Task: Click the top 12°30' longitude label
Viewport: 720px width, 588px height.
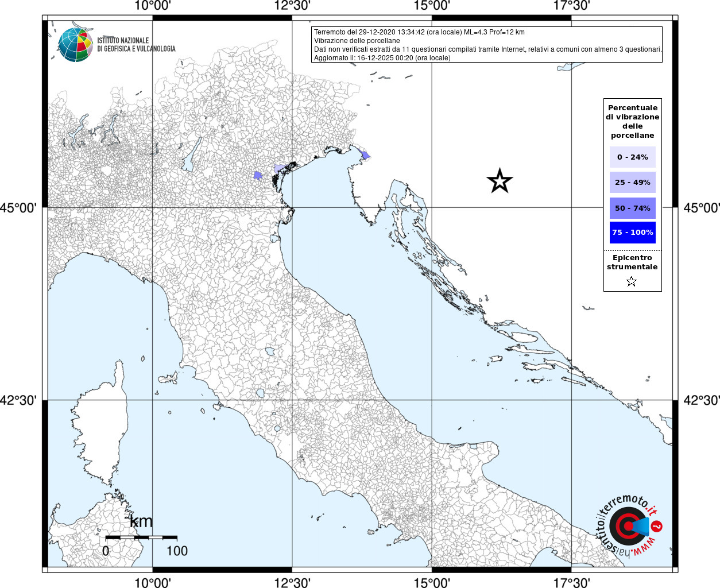Action: (292, 6)
